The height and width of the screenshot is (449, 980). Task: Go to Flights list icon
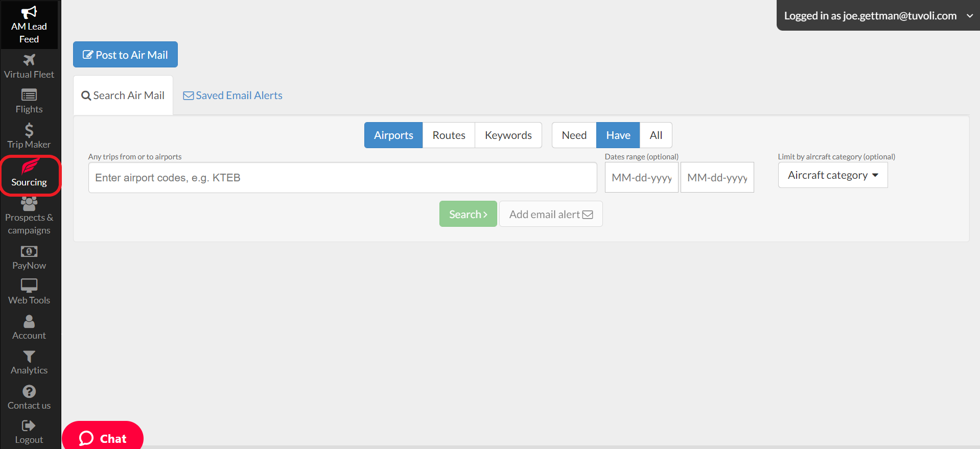[29, 95]
